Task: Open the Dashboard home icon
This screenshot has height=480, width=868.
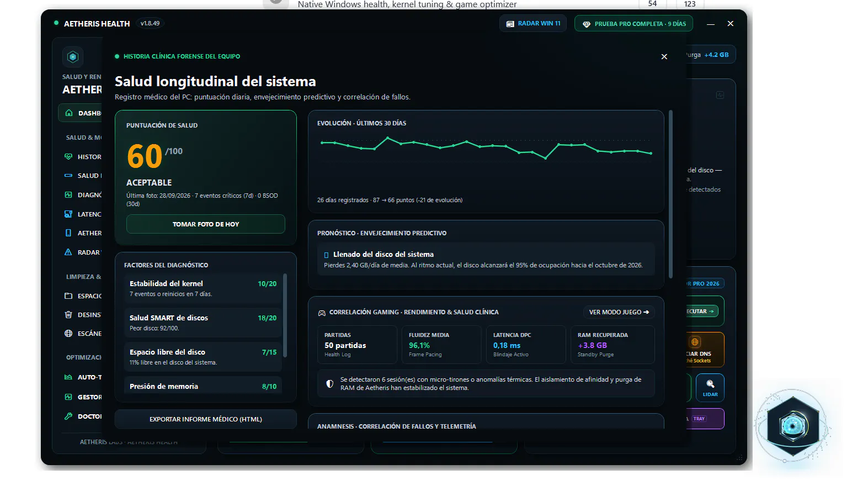Action: pos(69,113)
